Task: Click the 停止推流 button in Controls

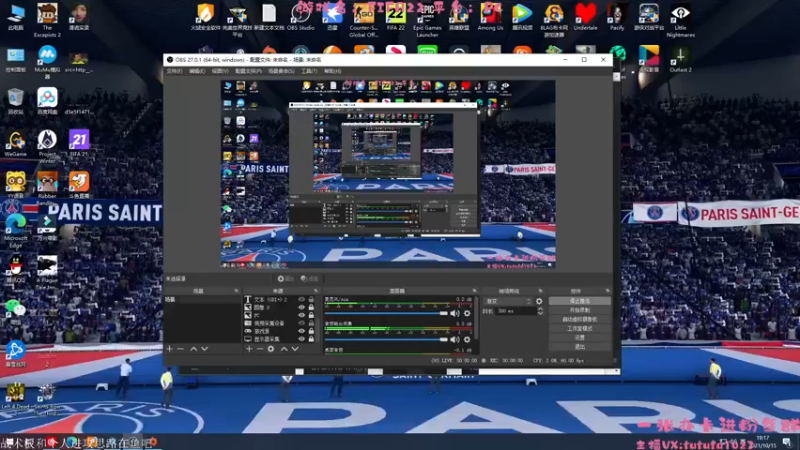Action: 580,301
